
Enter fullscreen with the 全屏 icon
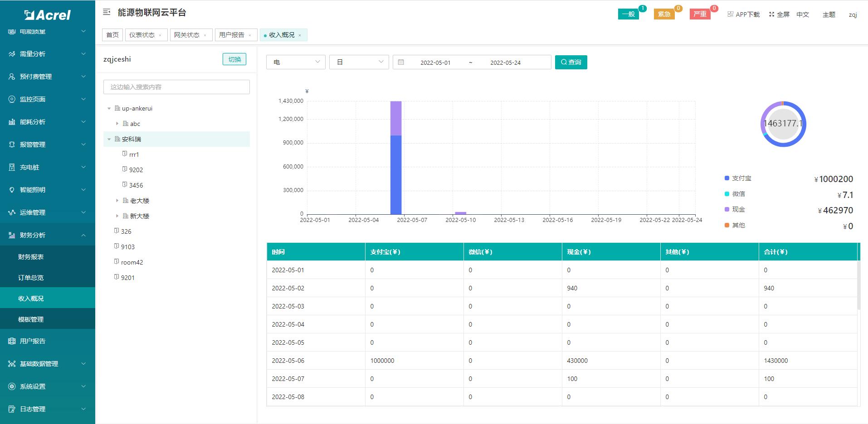[x=771, y=14]
